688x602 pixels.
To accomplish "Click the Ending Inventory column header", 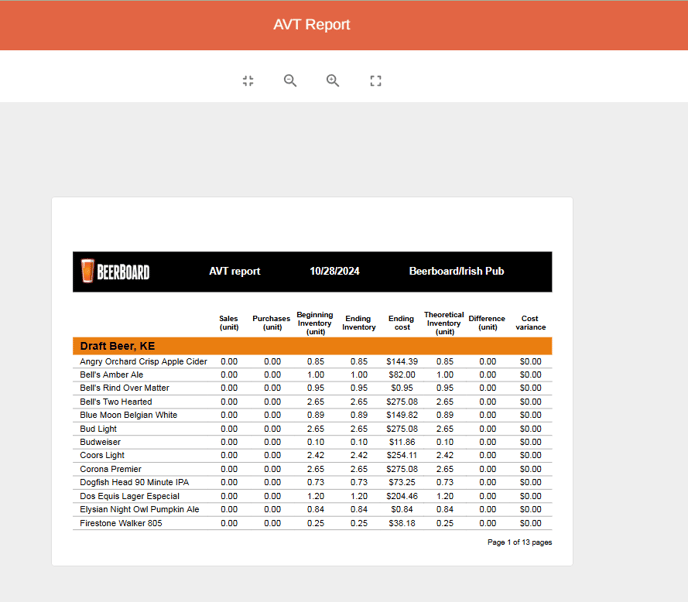I will click(x=358, y=323).
